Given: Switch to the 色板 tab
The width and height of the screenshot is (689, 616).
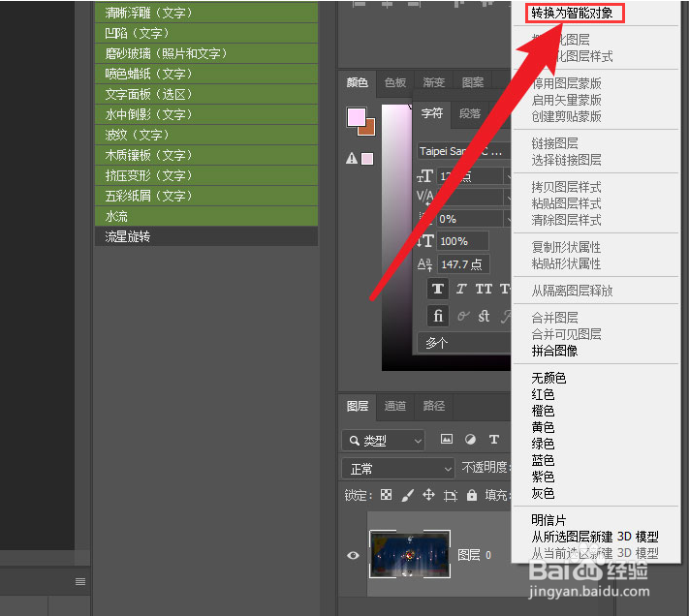Looking at the screenshot, I should (395, 82).
